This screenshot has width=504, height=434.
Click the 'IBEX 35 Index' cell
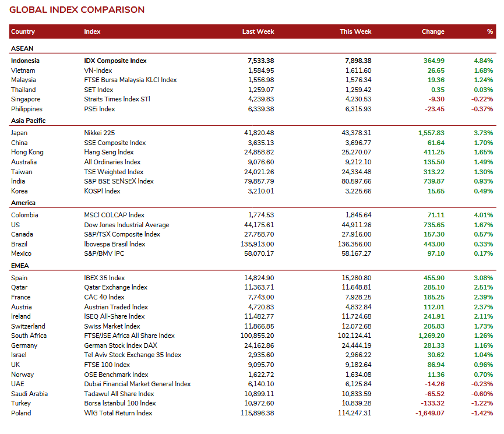104,278
